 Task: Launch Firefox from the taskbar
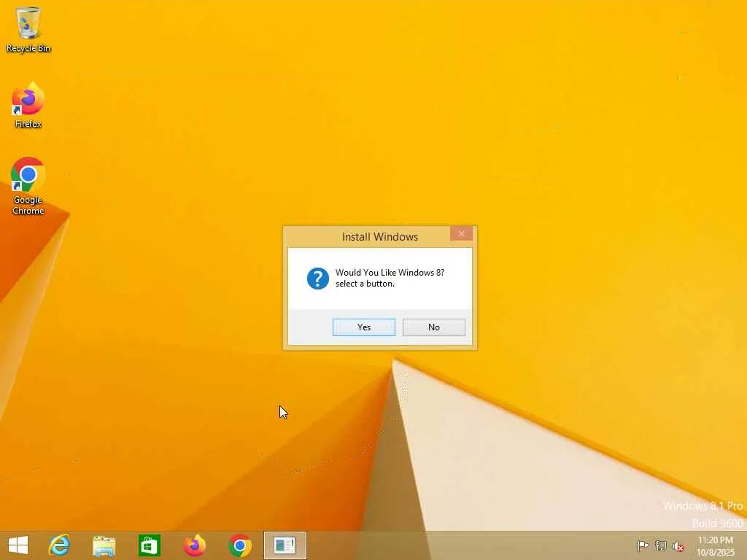tap(194, 545)
